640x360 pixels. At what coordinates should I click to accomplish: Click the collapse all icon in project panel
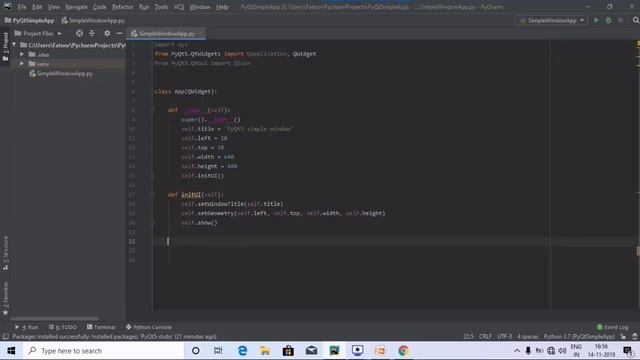click(x=92, y=33)
